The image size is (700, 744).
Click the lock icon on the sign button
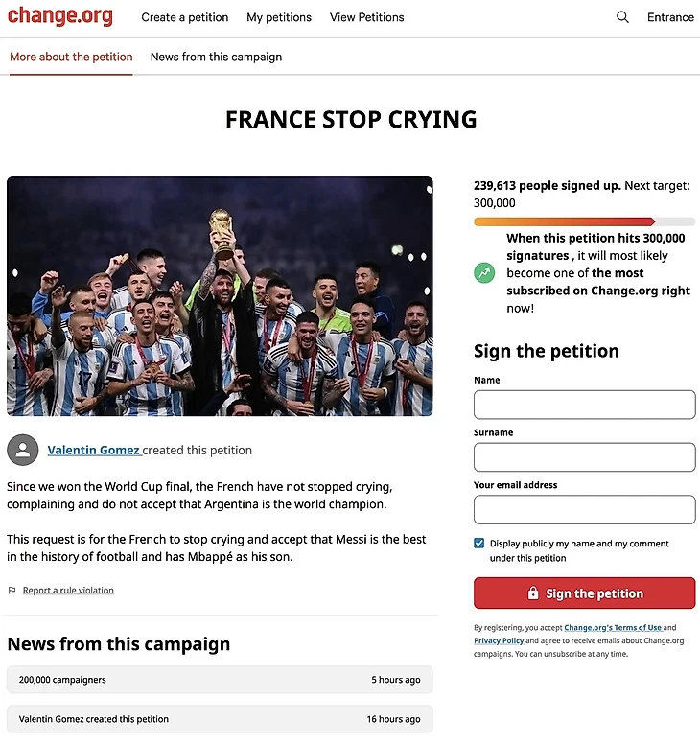click(533, 593)
